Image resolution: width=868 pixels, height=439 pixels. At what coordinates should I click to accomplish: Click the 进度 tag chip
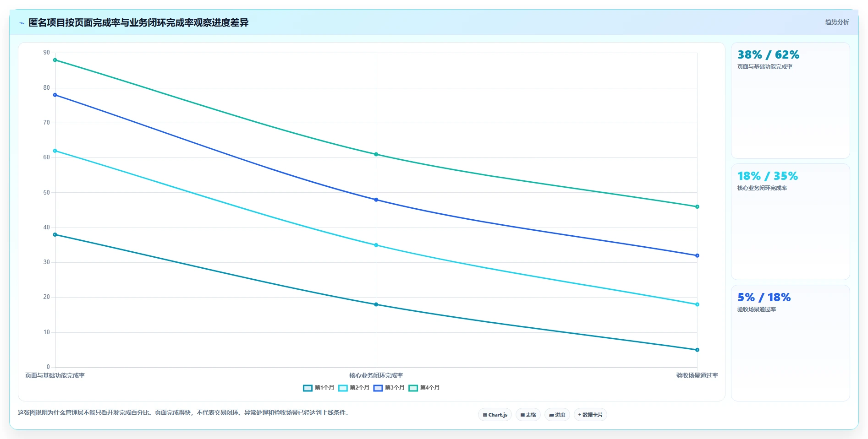[557, 415]
